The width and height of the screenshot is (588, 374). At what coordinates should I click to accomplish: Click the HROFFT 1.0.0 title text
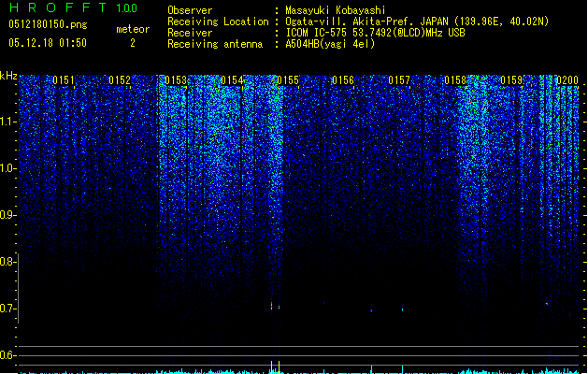coord(73,7)
